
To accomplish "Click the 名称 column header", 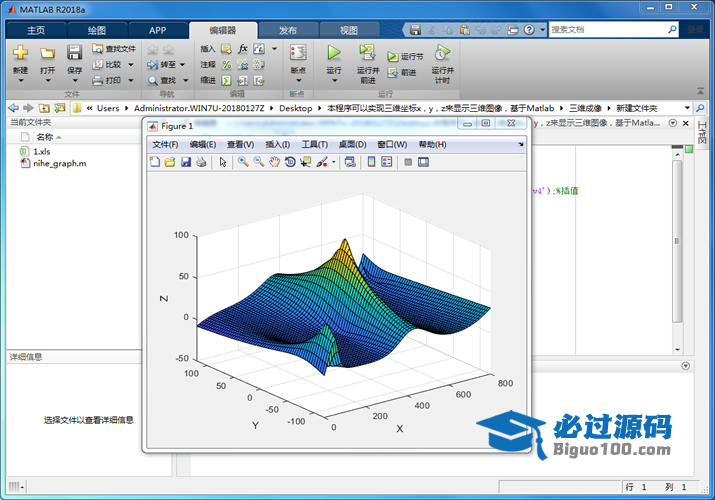I will click(45, 137).
